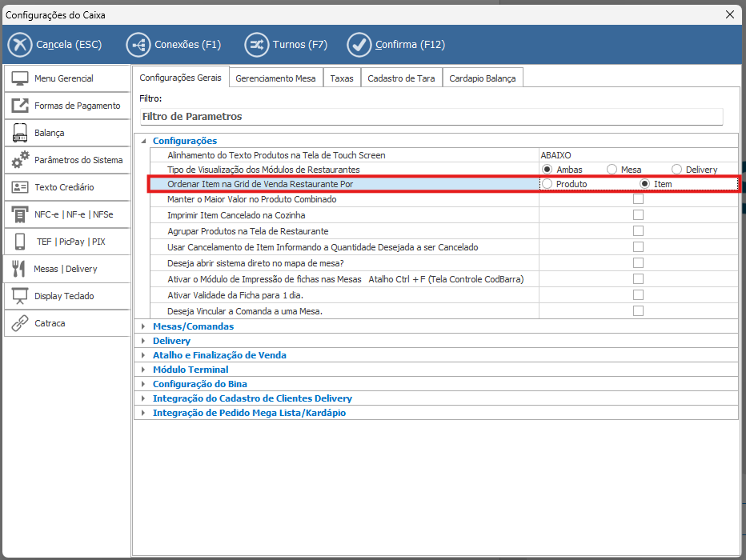Click the Confirma (F12) checkmark icon
Screen dimensions: 746x560
pyautogui.click(x=359, y=45)
